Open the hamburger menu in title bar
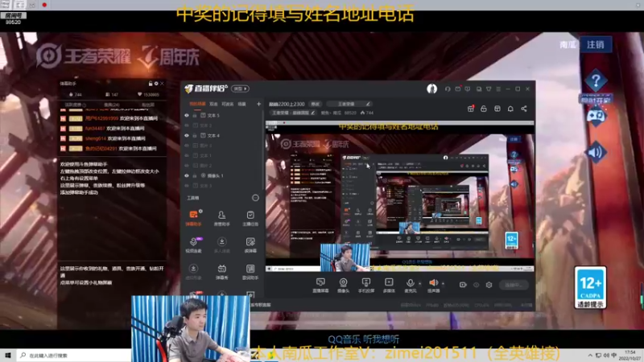 click(498, 88)
